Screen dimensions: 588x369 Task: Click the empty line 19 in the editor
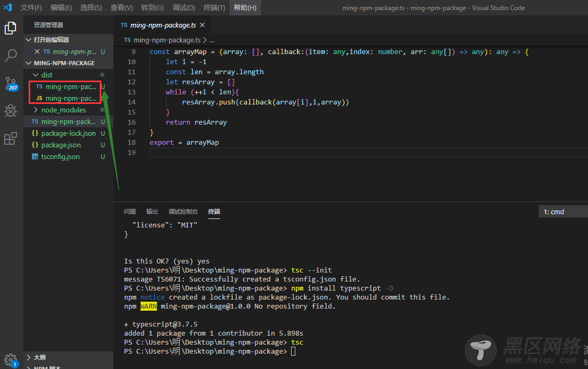pyautogui.click(x=367, y=153)
